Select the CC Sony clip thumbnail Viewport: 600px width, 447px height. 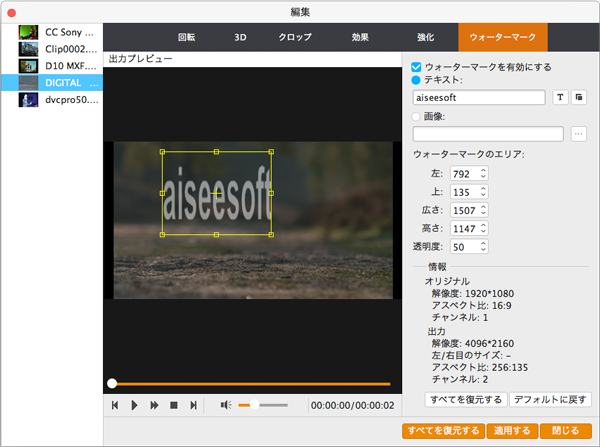[x=28, y=33]
